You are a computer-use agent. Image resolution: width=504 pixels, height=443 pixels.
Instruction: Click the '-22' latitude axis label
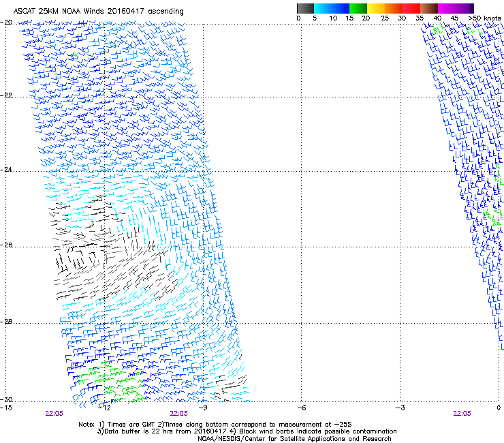click(6, 95)
